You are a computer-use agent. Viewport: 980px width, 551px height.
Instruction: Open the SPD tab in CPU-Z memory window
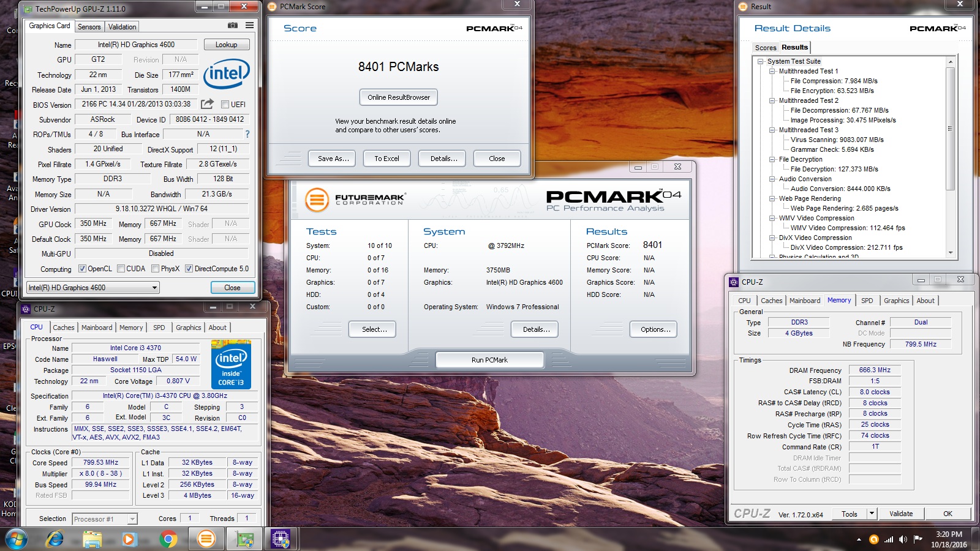point(867,301)
